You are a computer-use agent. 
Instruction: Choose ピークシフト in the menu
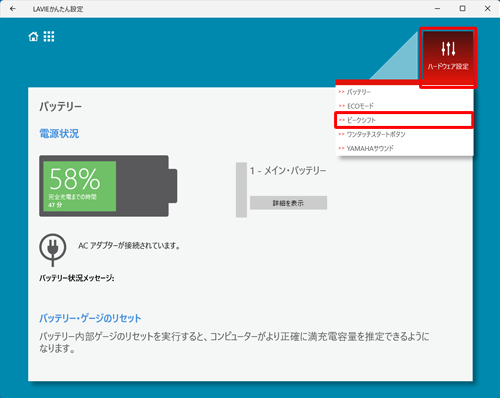[404, 120]
